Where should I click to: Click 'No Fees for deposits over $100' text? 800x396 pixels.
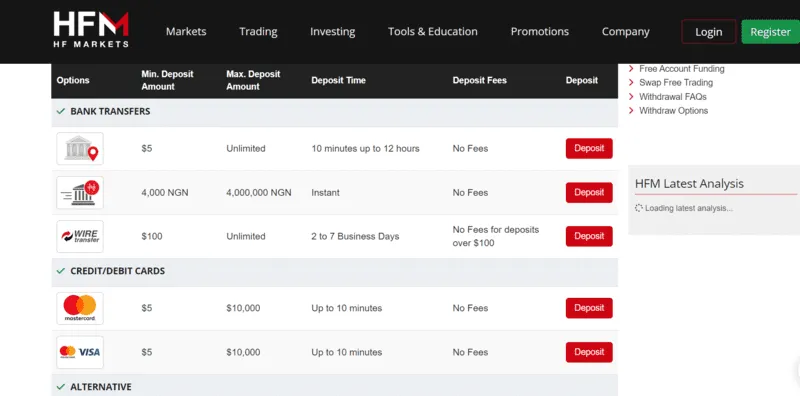point(496,236)
